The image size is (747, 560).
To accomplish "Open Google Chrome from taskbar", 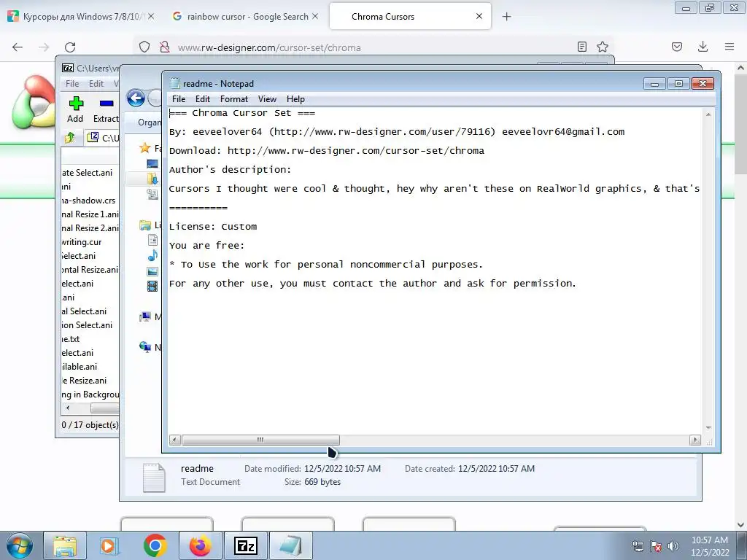I will tap(155, 545).
